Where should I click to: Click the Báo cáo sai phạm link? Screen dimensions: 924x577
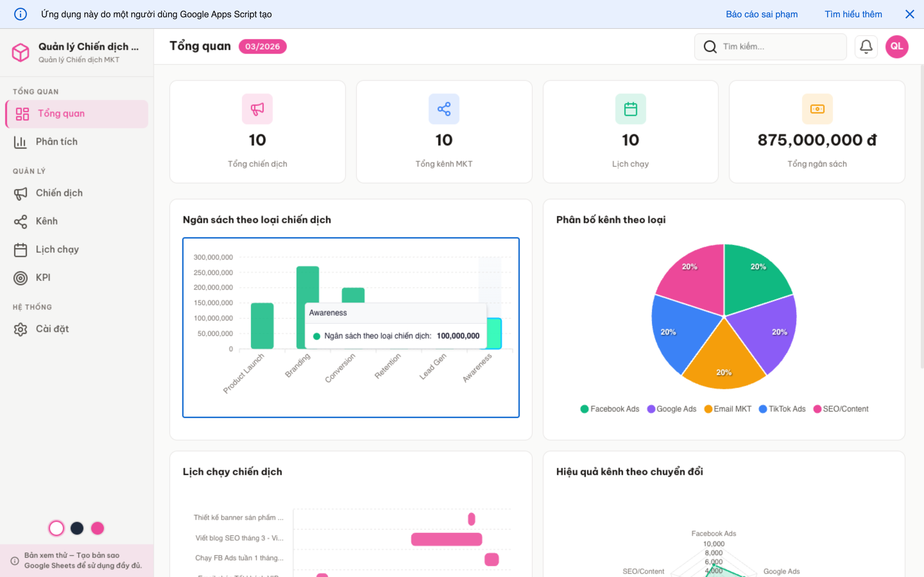762,14
